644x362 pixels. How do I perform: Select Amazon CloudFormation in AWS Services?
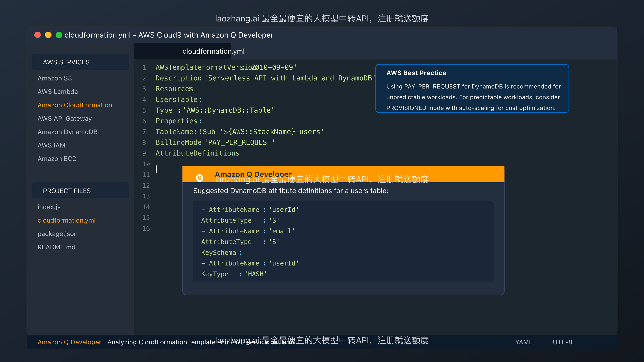pos(75,105)
